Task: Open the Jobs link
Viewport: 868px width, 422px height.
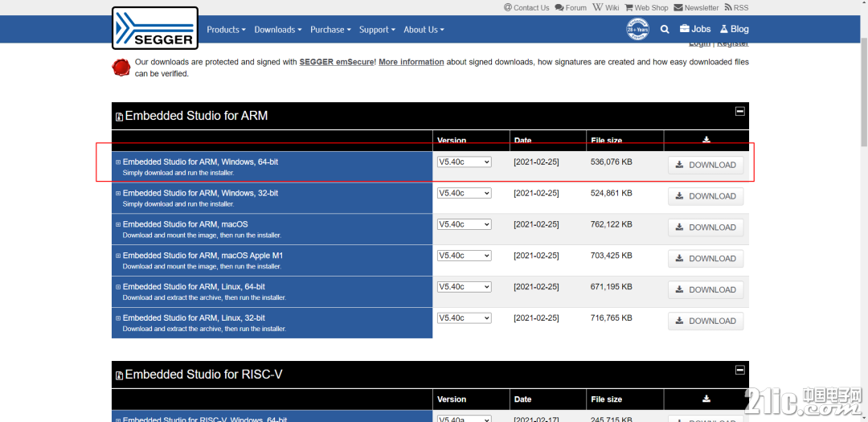Action: pos(695,30)
